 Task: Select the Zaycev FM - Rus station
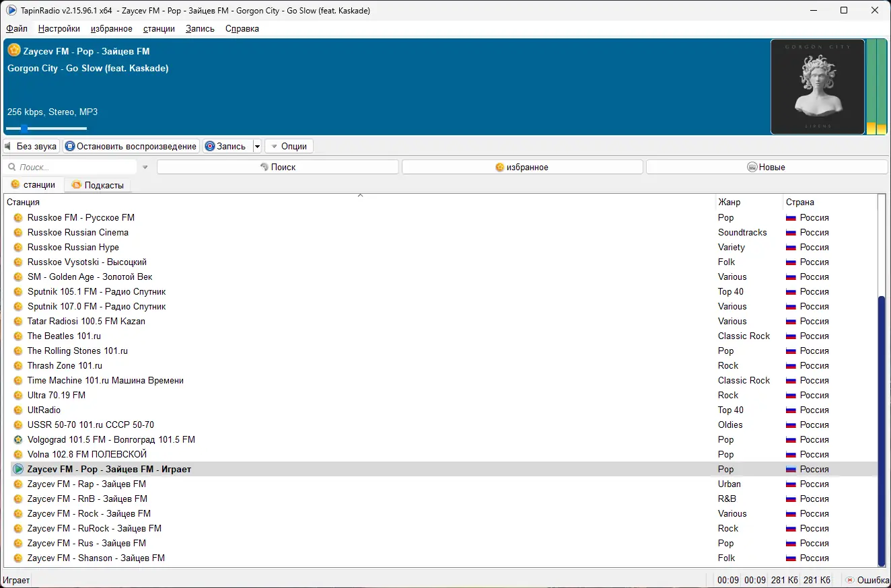87,544
